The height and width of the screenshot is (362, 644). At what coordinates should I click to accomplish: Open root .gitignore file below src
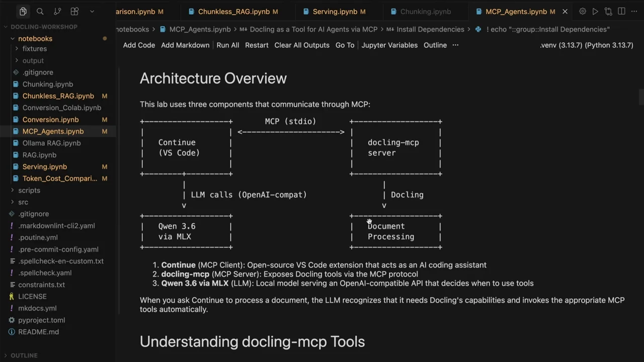tap(34, 214)
